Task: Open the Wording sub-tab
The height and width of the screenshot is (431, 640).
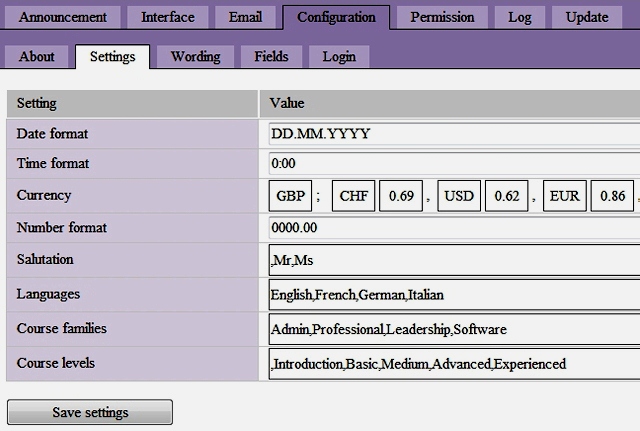Action: (x=195, y=57)
